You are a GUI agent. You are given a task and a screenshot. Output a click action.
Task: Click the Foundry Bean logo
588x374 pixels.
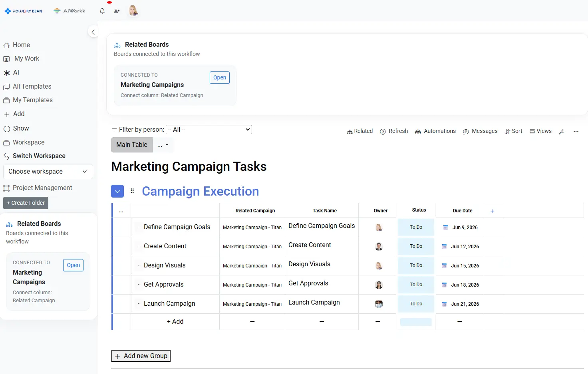tap(24, 11)
